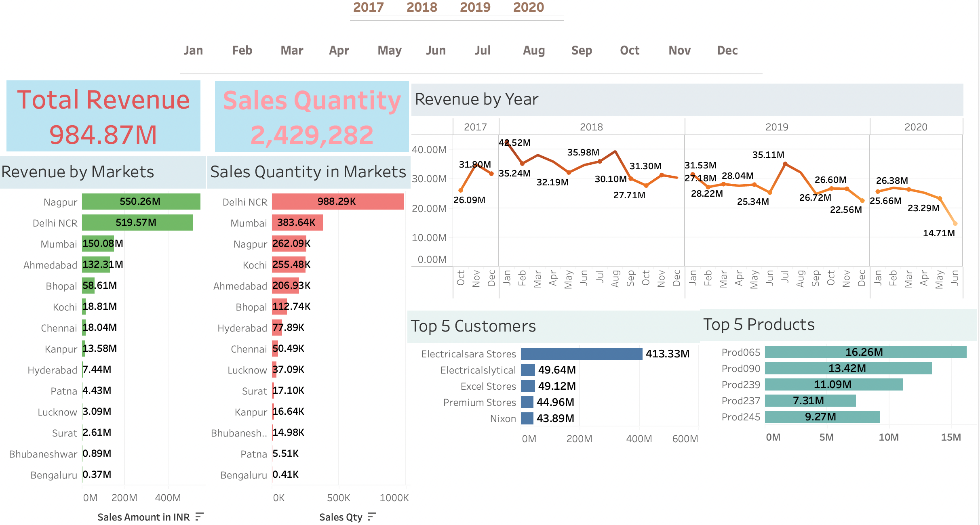This screenshot has width=980, height=525.
Task: Filter by 2020 year
Action: point(528,7)
